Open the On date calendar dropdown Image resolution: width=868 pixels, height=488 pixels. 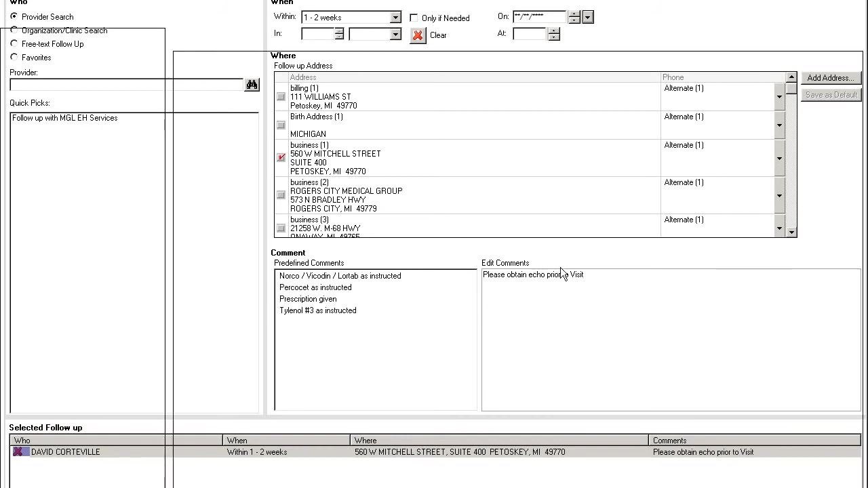[587, 17]
